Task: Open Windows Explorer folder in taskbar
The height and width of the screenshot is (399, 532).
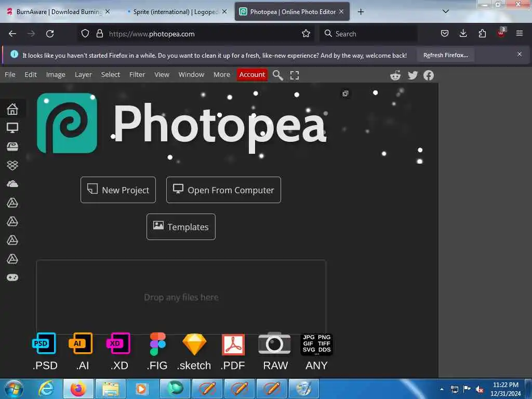Action: pos(111,389)
